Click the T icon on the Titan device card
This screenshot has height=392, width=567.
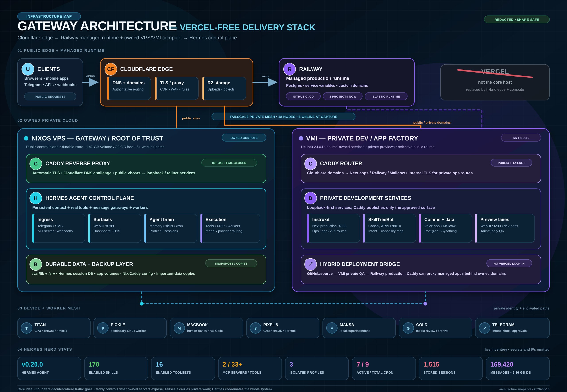(x=27, y=328)
